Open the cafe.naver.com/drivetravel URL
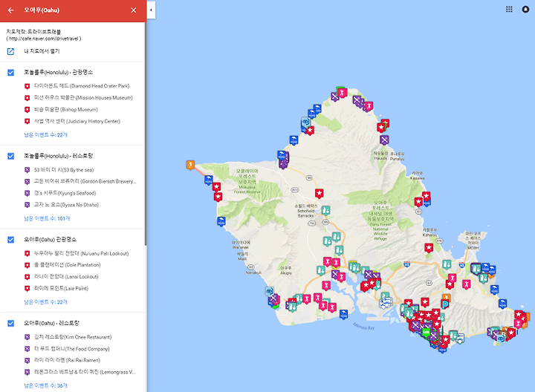Screen dimensions: 535x392 pyautogui.click(x=45, y=39)
